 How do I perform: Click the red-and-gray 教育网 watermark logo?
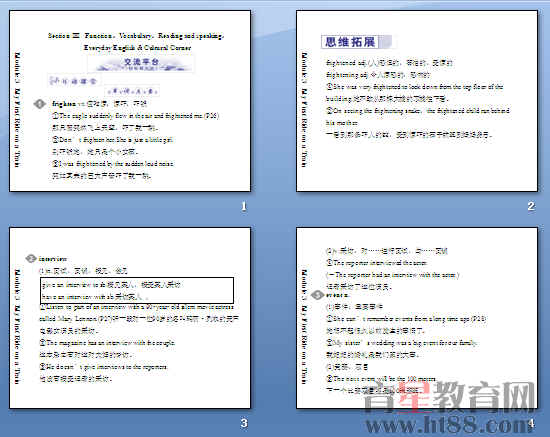click(449, 397)
